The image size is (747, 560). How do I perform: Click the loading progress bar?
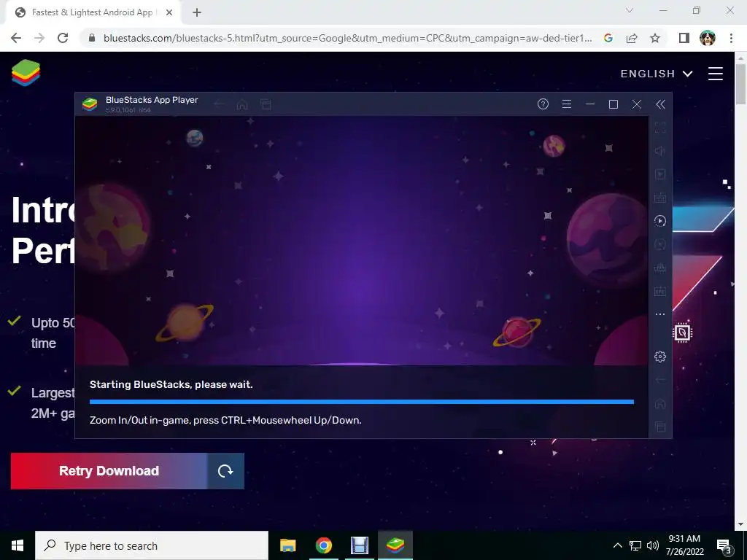(x=362, y=402)
